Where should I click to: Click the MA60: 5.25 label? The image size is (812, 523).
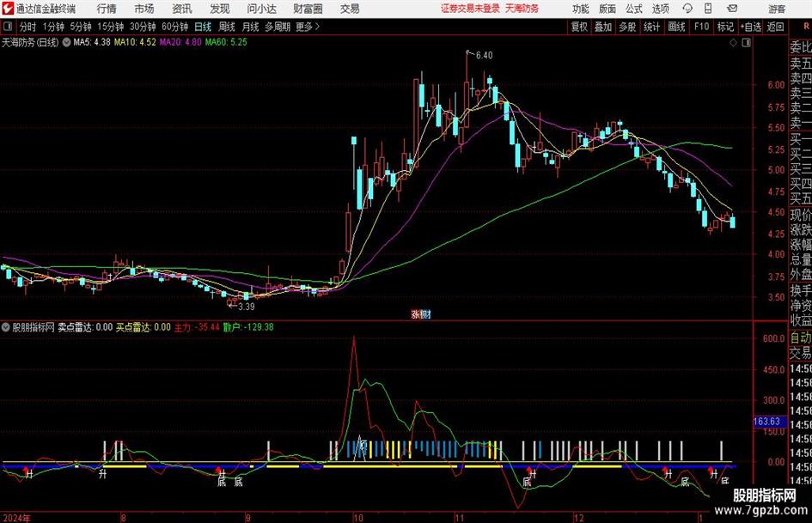tap(226, 42)
